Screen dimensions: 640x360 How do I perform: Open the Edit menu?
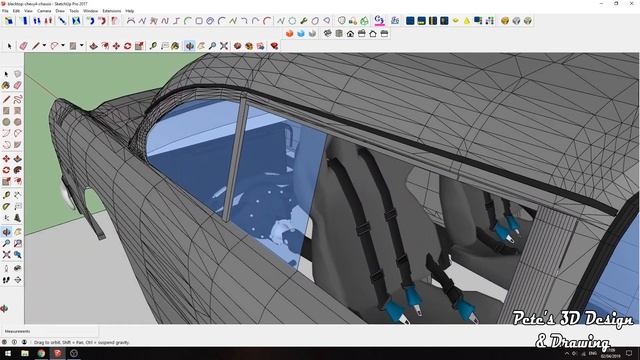pos(16,11)
